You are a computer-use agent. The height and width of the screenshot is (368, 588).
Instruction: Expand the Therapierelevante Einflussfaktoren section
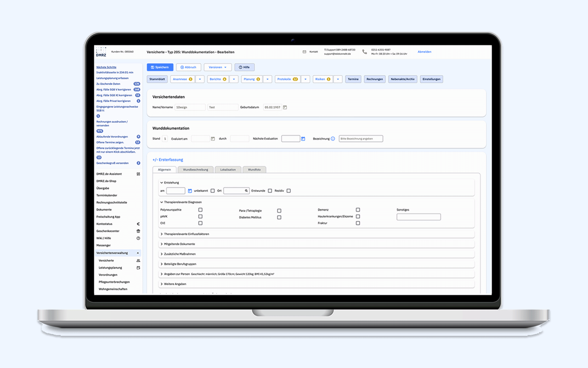pyautogui.click(x=187, y=234)
